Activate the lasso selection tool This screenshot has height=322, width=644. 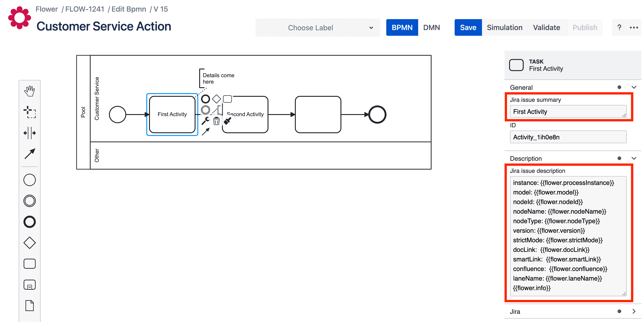click(x=29, y=112)
